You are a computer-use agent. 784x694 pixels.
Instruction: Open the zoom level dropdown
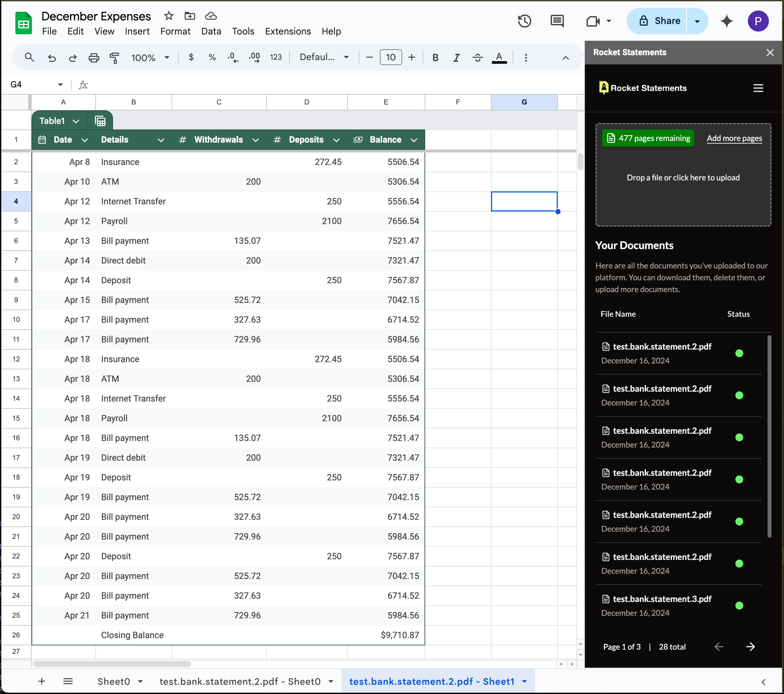pyautogui.click(x=150, y=58)
